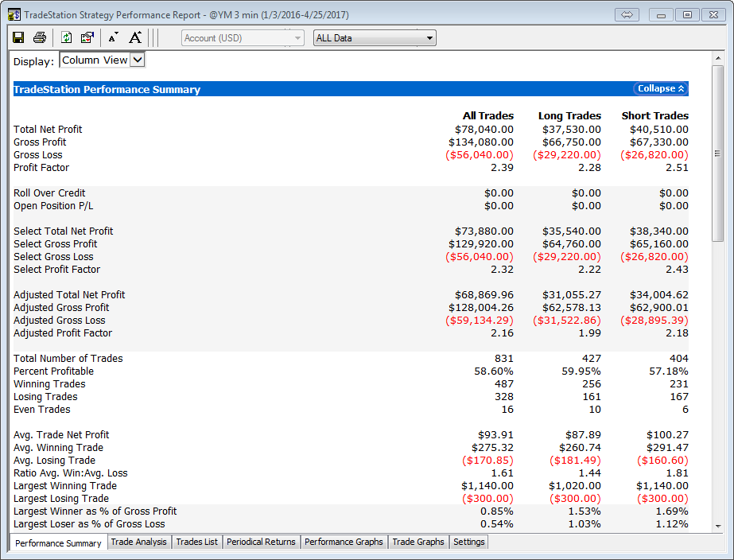
Task: Click the Save report floppy disk icon
Action: tap(18, 37)
